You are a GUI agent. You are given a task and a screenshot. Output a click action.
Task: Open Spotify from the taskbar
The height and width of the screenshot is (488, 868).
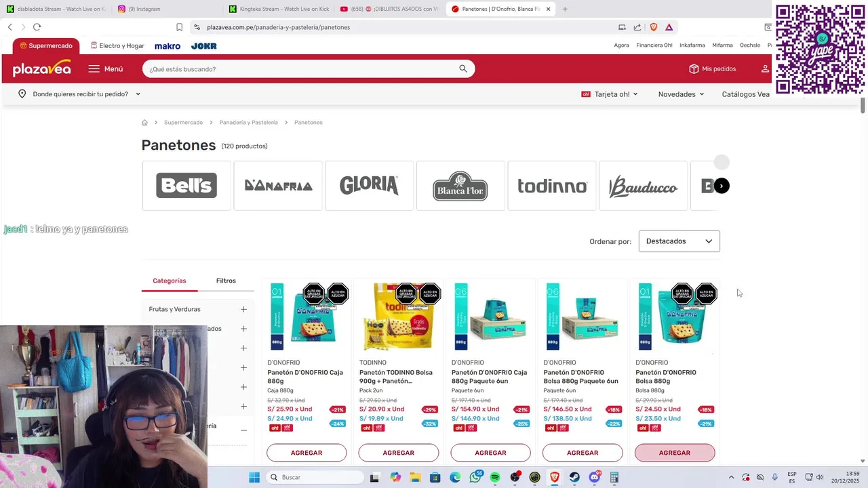495,477
